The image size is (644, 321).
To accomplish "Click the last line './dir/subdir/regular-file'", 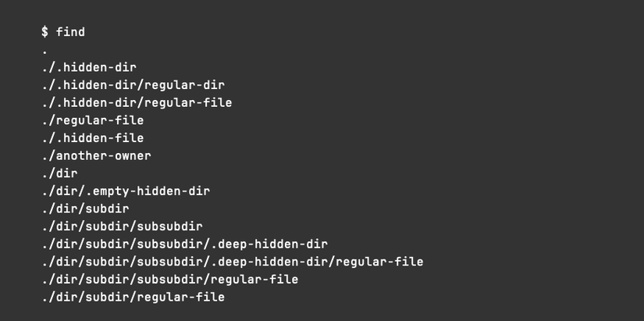I will (133, 297).
